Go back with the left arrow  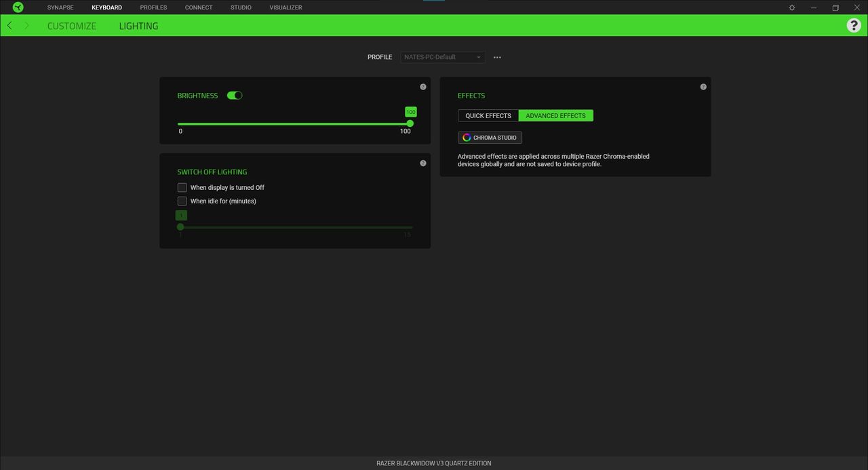click(9, 26)
